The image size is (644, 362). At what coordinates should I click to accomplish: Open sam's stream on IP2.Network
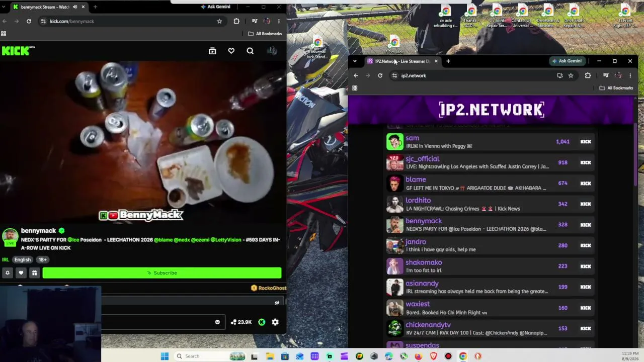[491, 142]
